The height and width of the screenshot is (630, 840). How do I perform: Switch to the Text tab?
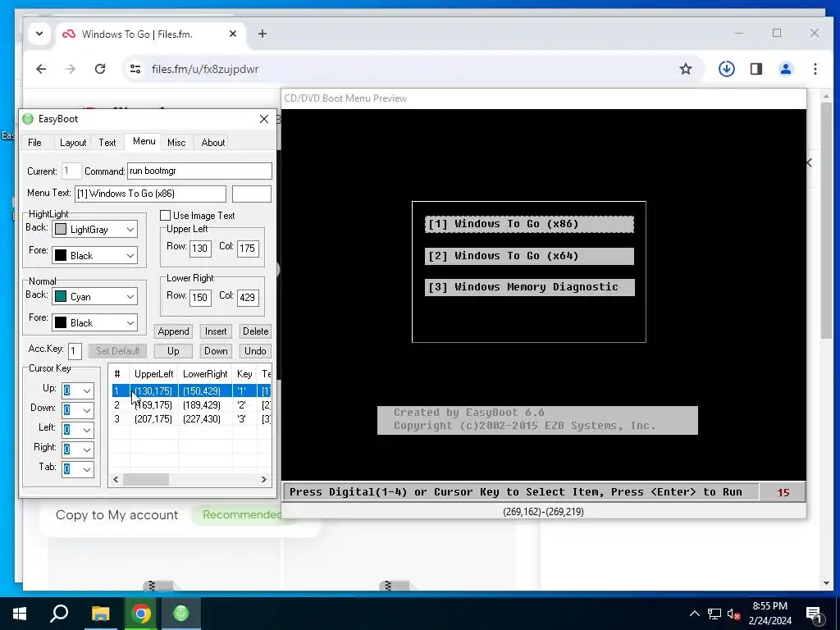107,143
